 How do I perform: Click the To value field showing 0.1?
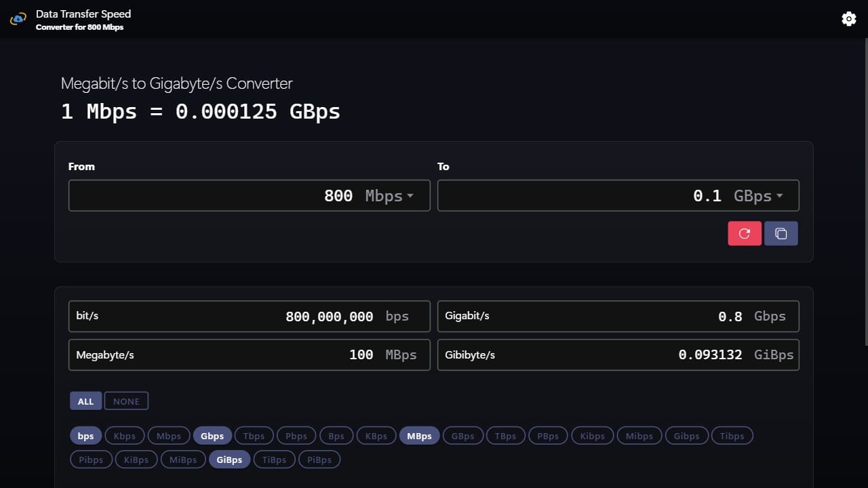coord(618,195)
